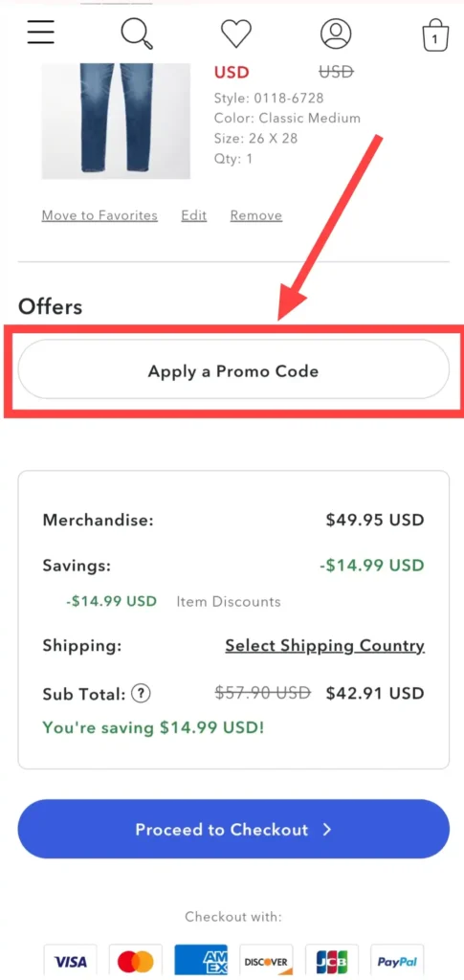Click Move to Favorites link
Screen dimensions: 464x980
tap(99, 215)
